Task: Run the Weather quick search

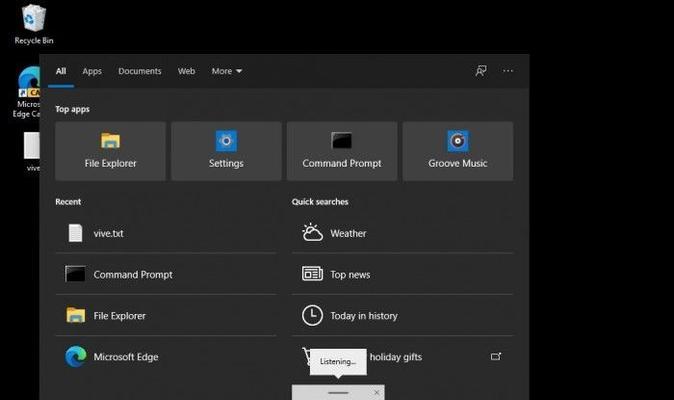Action: click(402, 233)
